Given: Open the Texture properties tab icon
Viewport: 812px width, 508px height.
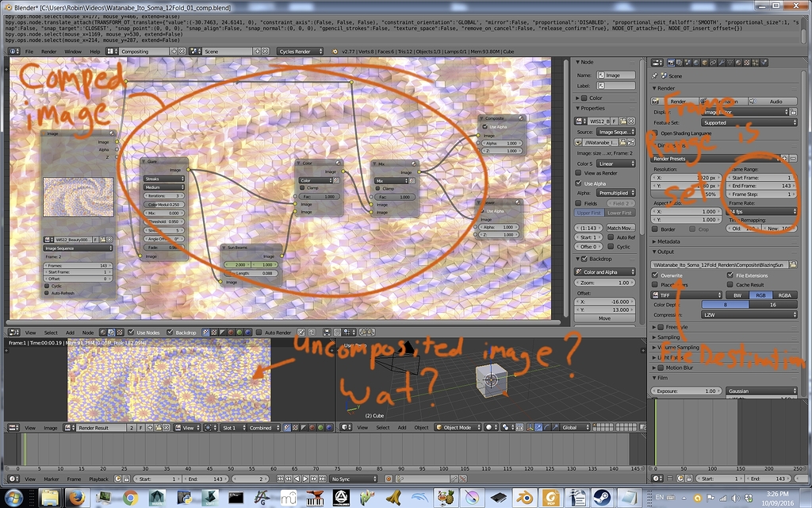Looking at the screenshot, I should (x=747, y=62).
